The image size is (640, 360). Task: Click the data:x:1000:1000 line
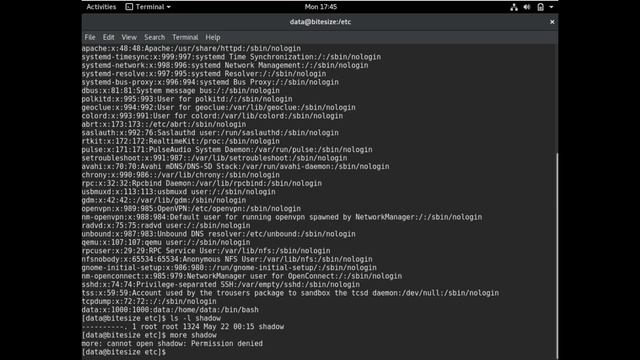point(170,310)
